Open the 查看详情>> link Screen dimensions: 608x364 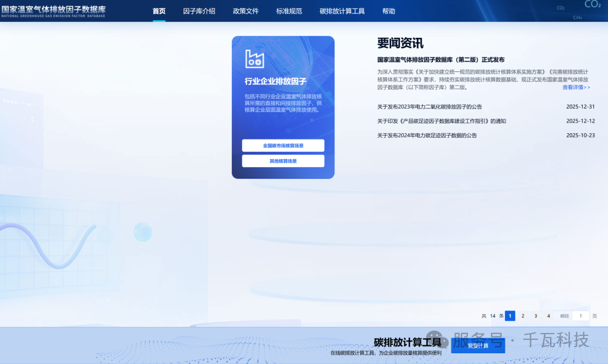click(x=576, y=87)
